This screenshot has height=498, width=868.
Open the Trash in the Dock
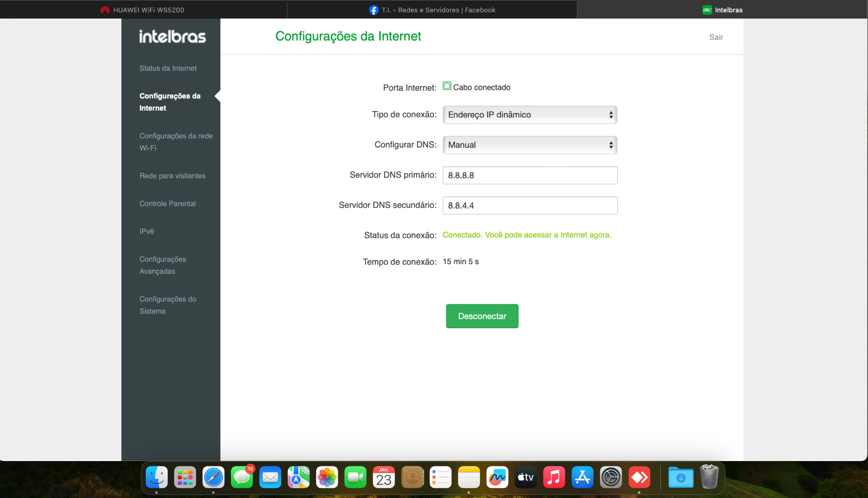[x=709, y=476]
